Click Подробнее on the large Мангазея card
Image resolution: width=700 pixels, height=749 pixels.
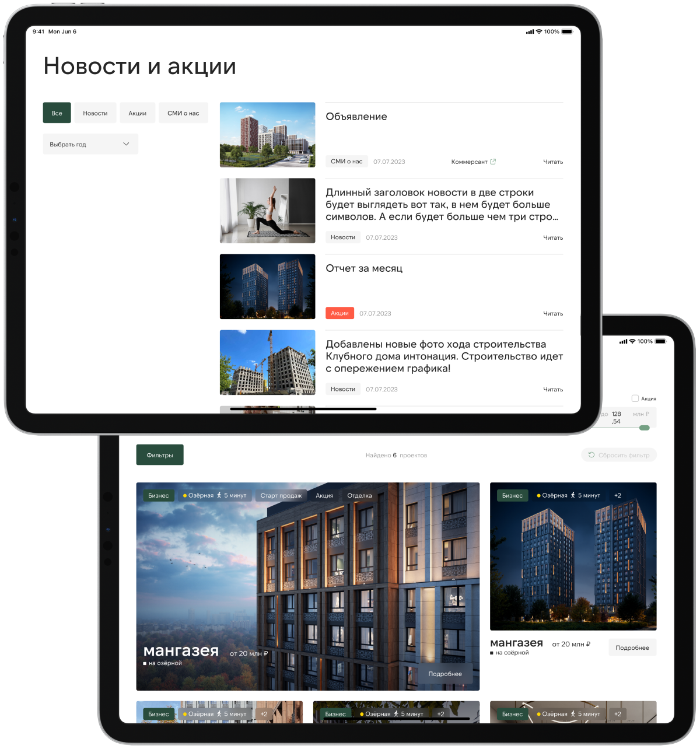445,674
